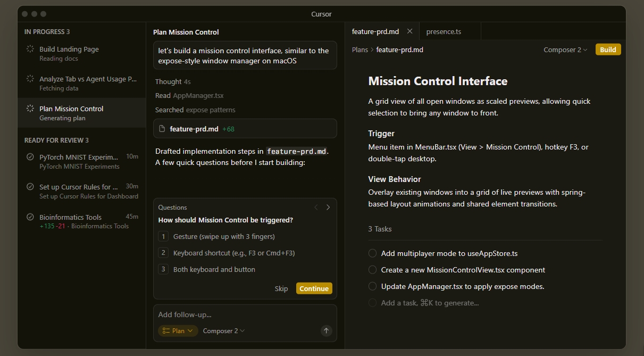Image resolution: width=644 pixels, height=356 pixels.
Task: Switch to the presence.ts tab
Action: coord(444,31)
